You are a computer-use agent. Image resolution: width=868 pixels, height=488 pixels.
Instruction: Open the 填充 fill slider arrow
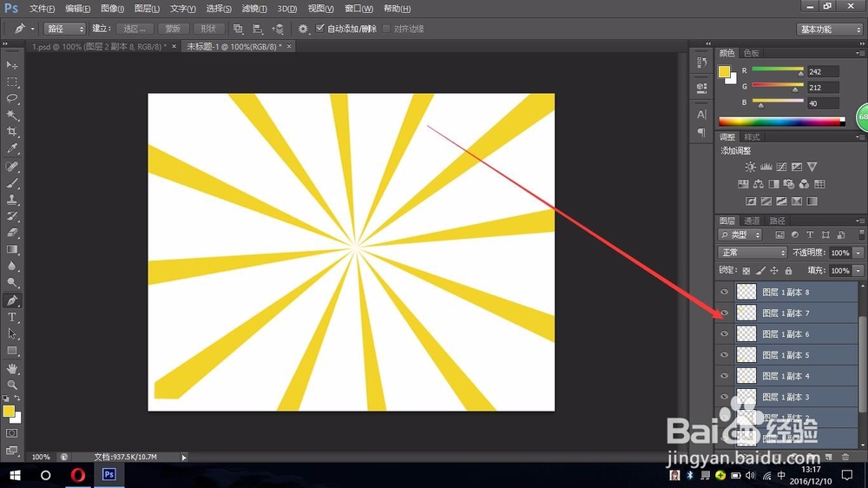click(858, 271)
